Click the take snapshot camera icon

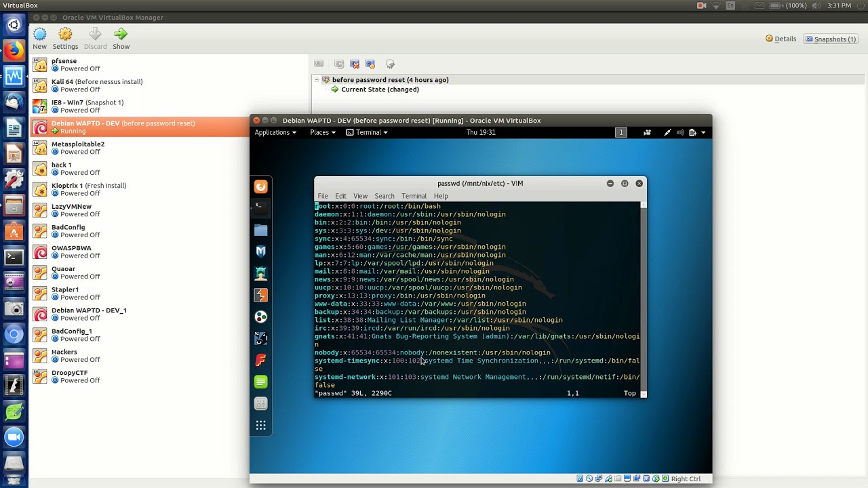click(319, 64)
